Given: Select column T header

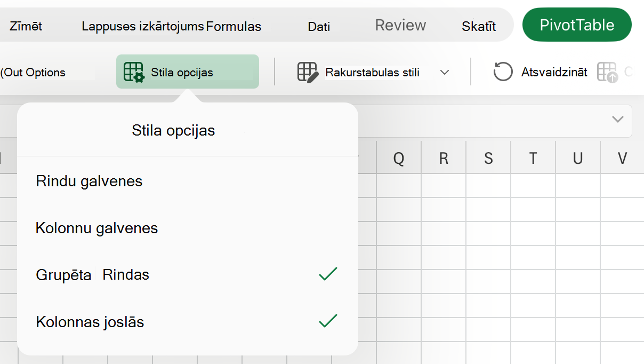Looking at the screenshot, I should tap(533, 158).
